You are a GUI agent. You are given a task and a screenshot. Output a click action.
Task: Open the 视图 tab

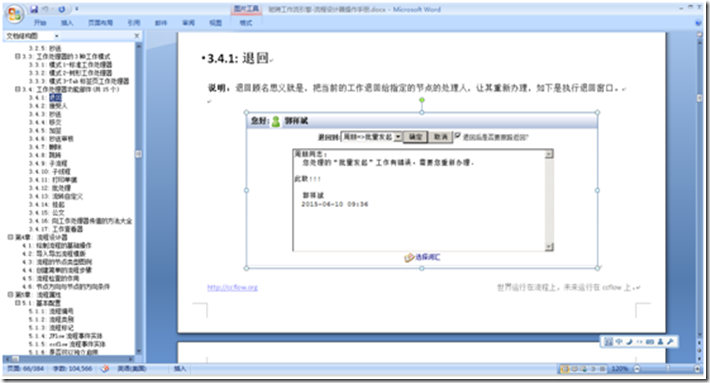pos(216,23)
